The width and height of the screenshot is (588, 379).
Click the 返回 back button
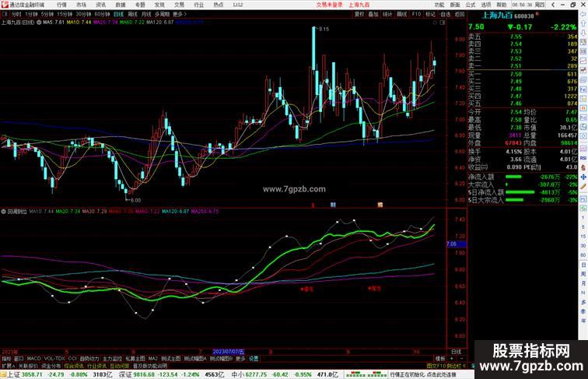[460, 14]
